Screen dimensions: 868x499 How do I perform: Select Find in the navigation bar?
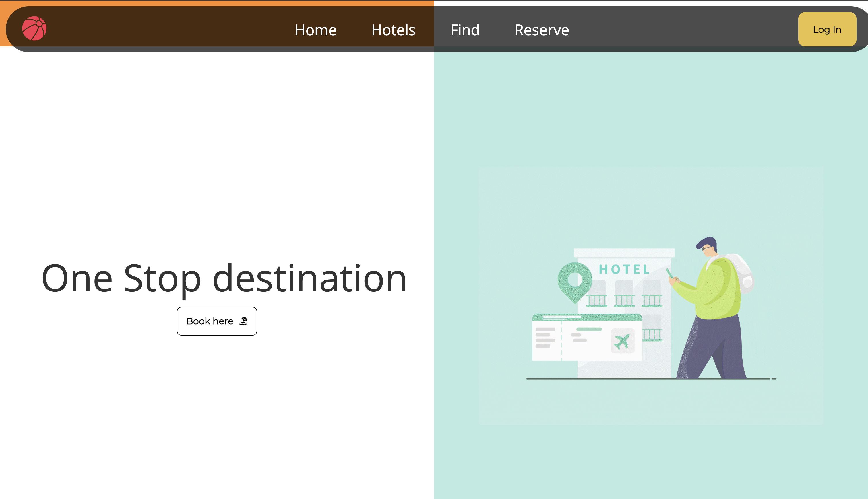click(x=465, y=30)
